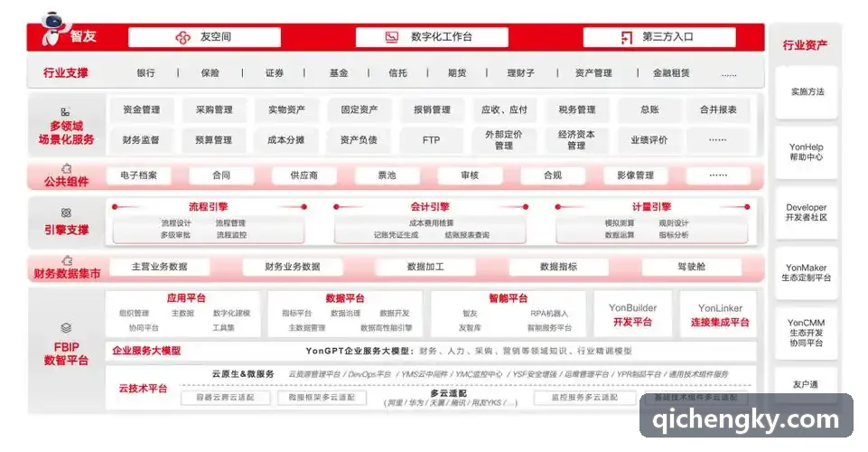This screenshot has height=452, width=868.
Task: Click the 微服框架多云适配 box
Action: point(322,397)
